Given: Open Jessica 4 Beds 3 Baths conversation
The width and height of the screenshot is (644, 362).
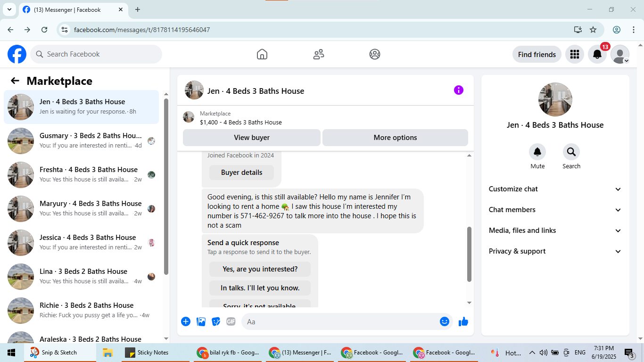Looking at the screenshot, I should pyautogui.click(x=82, y=242).
